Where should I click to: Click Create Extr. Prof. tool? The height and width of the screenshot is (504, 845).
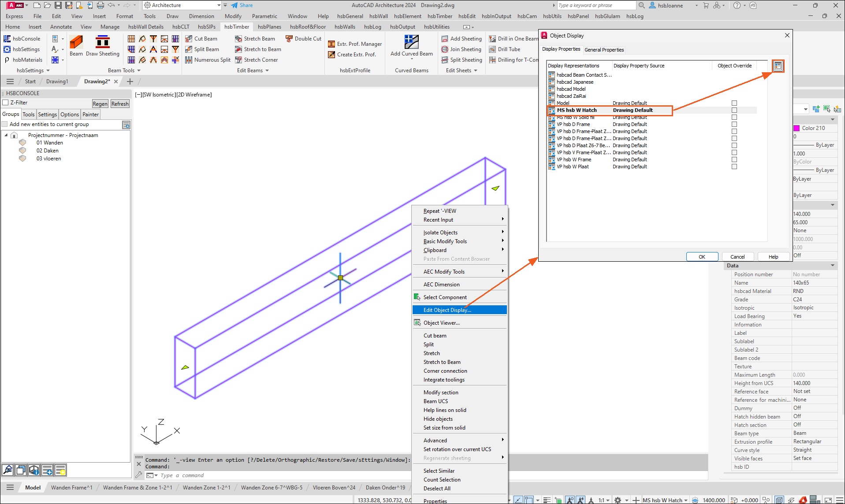tap(352, 55)
